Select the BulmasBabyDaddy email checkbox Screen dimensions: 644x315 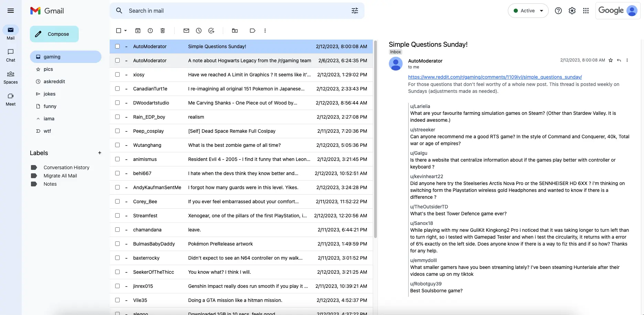[117, 244]
